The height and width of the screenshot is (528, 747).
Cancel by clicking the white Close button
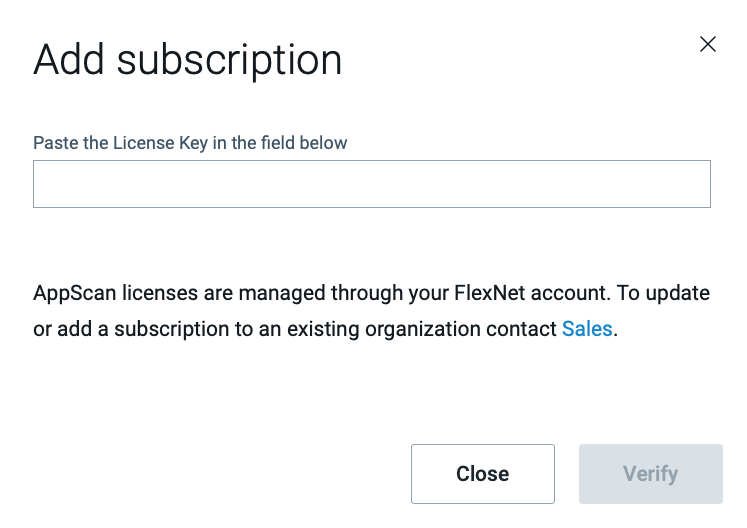click(482, 474)
